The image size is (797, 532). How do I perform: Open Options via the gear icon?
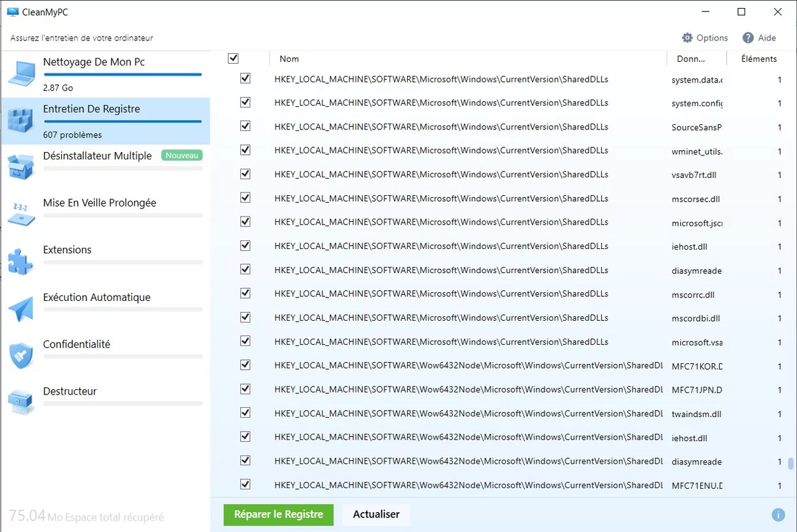pos(687,38)
